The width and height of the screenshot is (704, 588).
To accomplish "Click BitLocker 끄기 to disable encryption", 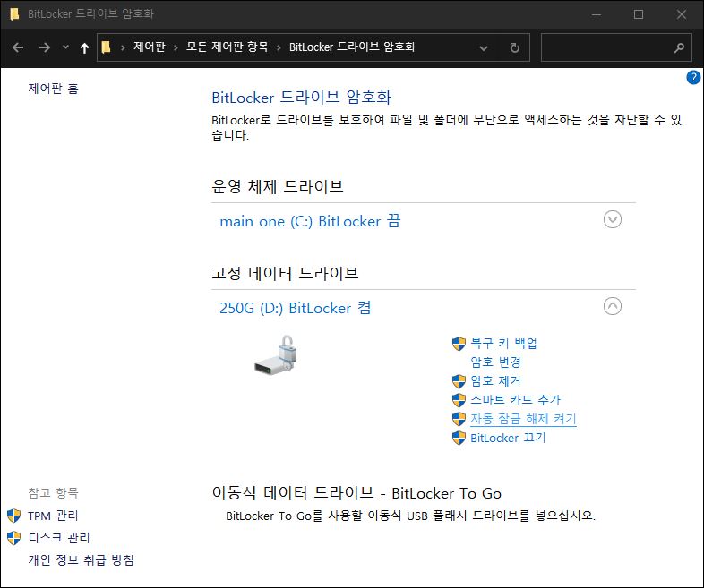I will point(508,438).
